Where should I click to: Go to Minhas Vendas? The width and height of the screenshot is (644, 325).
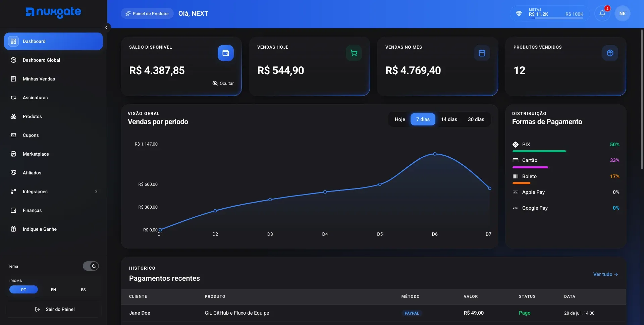(53, 79)
